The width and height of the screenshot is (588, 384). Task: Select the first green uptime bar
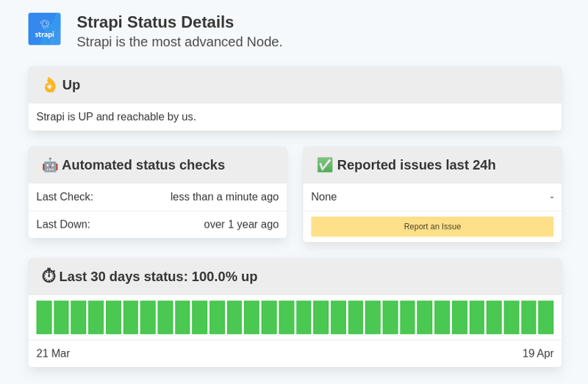[x=44, y=317]
